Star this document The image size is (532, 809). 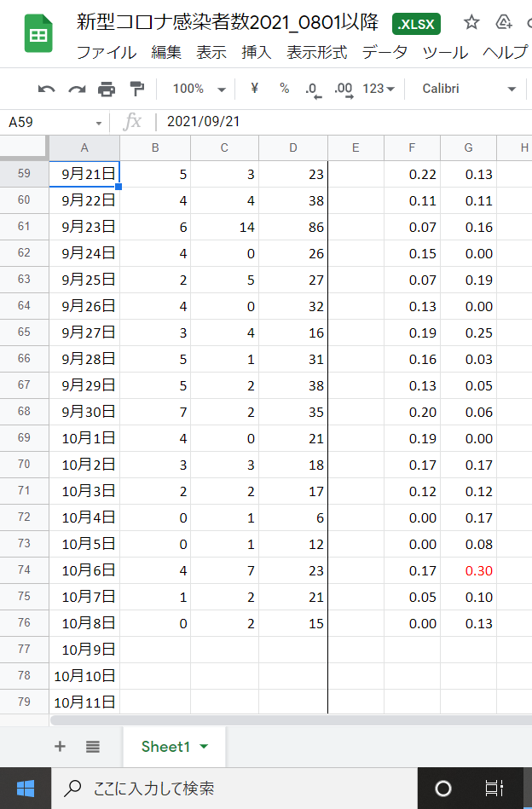pyautogui.click(x=471, y=22)
